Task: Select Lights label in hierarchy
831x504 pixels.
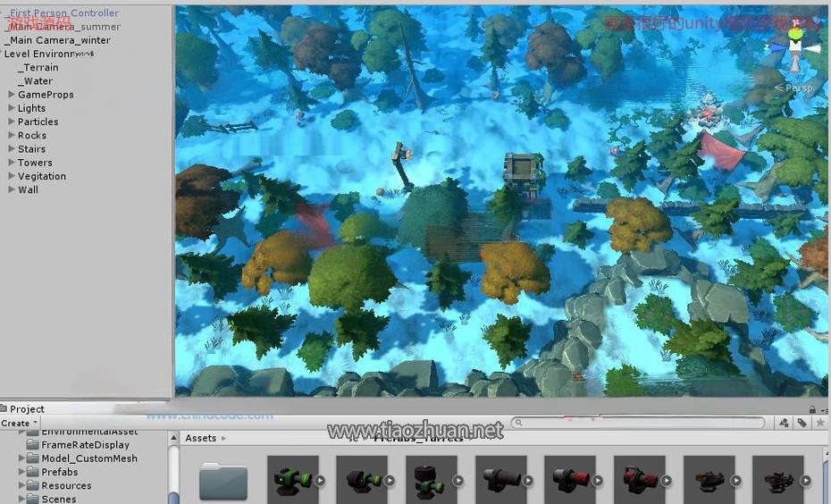Action: (x=32, y=108)
